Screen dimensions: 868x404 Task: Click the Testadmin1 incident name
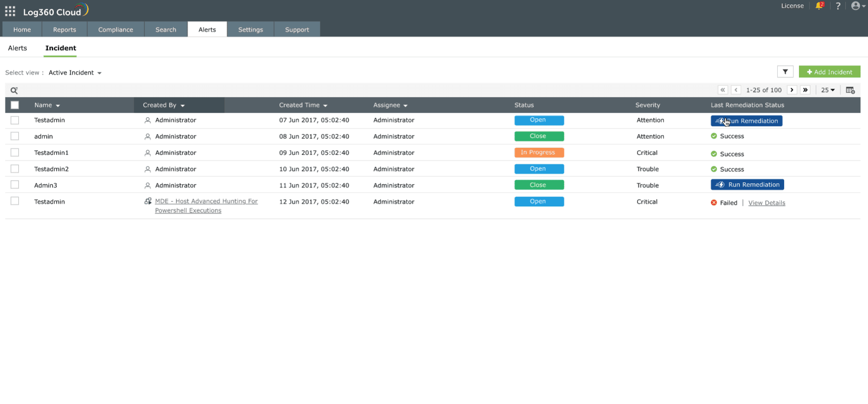pyautogui.click(x=51, y=153)
